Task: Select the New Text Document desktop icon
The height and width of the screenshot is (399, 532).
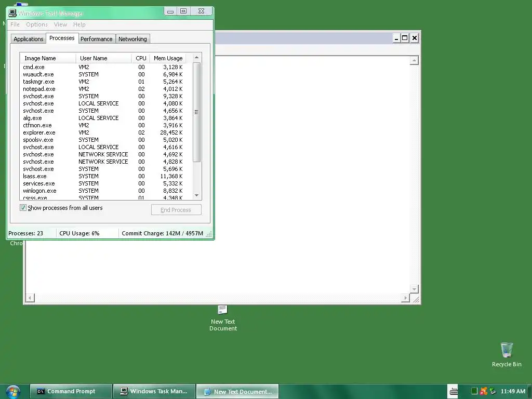Action: point(223,318)
